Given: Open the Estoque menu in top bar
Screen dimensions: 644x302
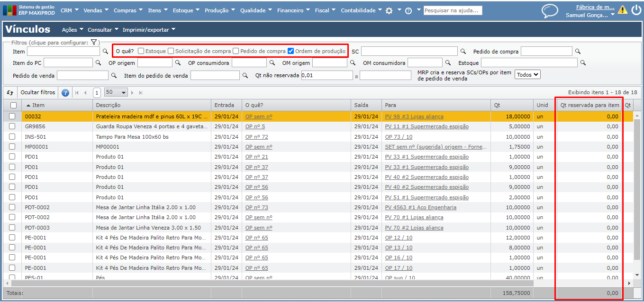Looking at the screenshot, I should pyautogui.click(x=186, y=10).
